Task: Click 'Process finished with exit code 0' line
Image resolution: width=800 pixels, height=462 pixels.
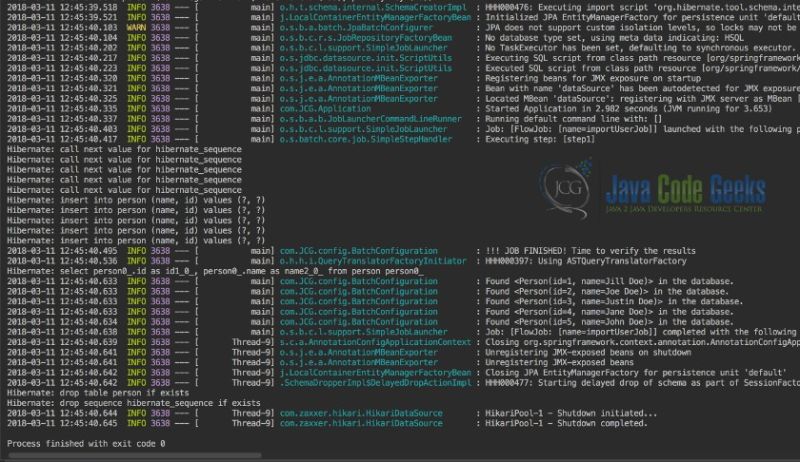Action: tap(86, 444)
